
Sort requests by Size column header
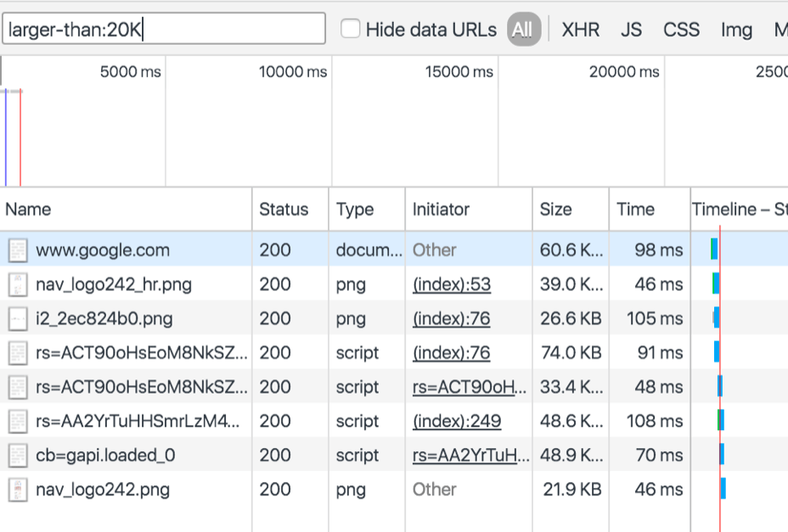pos(556,210)
